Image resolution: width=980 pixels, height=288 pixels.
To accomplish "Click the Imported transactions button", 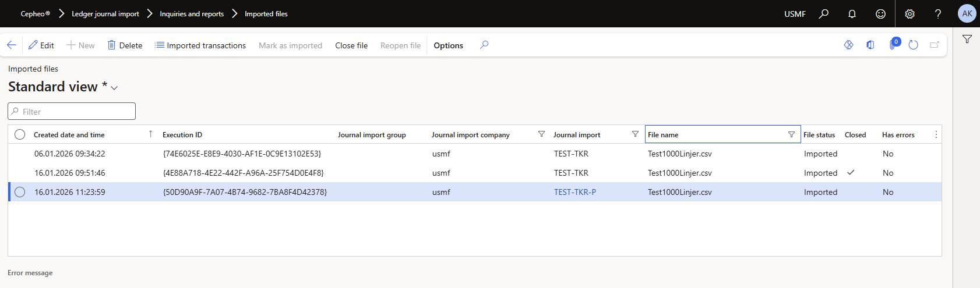I will pyautogui.click(x=200, y=45).
